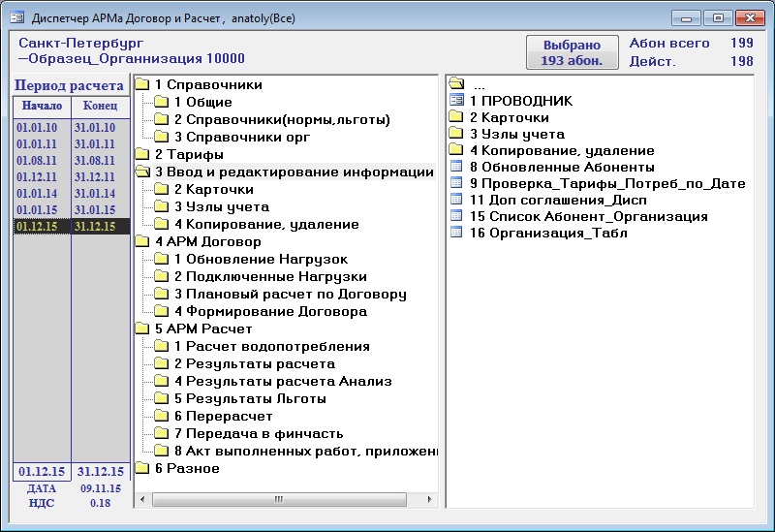Open 6 Разное folder in tree

pos(187,469)
